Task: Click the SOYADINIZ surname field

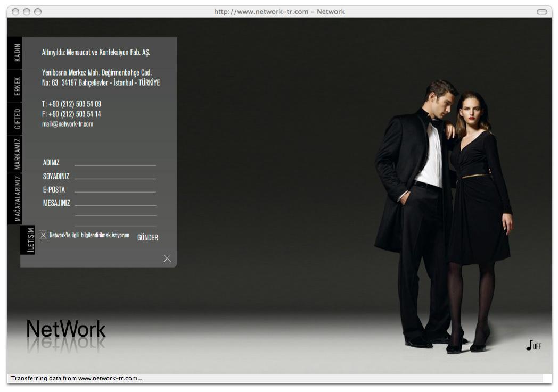Action: point(115,175)
